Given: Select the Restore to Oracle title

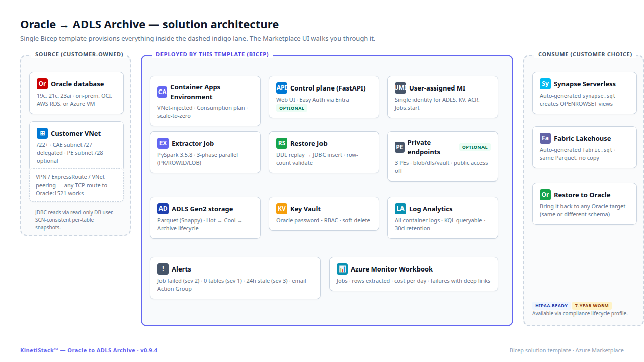Looking at the screenshot, I should point(582,195).
